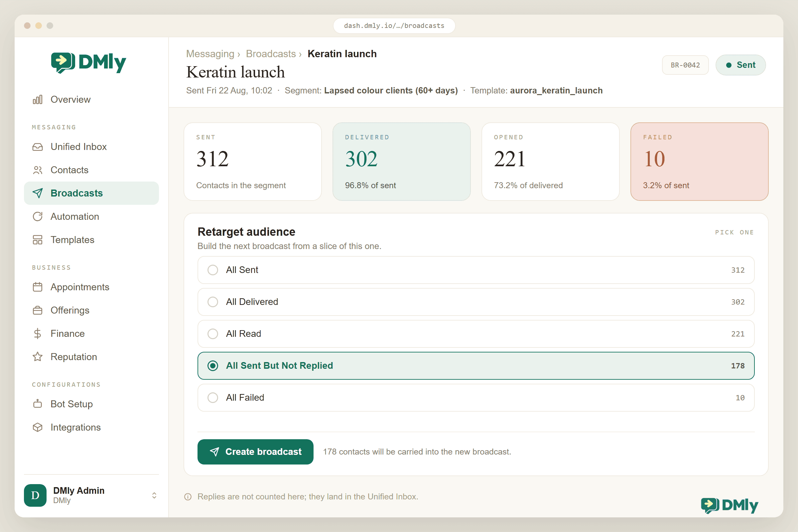Click the Failed 10 stat card
Viewport: 798px width, 532px height.
point(700,162)
